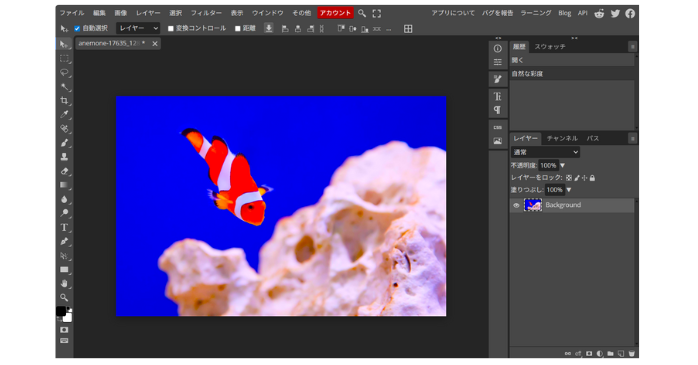This screenshot has width=698, height=365.
Task: Select the Rectangular Marquee tool
Action: point(64,59)
